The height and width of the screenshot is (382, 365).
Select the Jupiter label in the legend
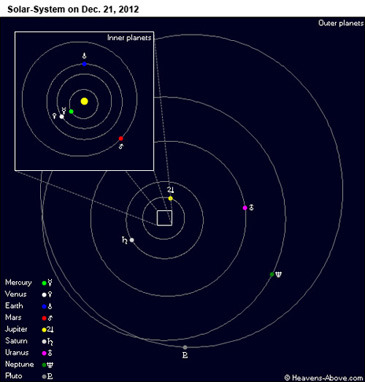[16, 329]
